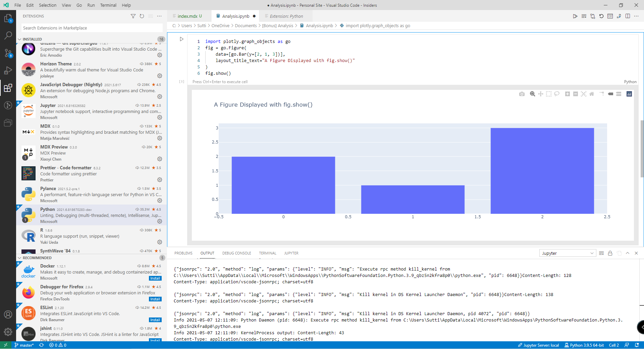Toggle the output panel scroll lock
This screenshot has width=644, height=349.
click(610, 253)
